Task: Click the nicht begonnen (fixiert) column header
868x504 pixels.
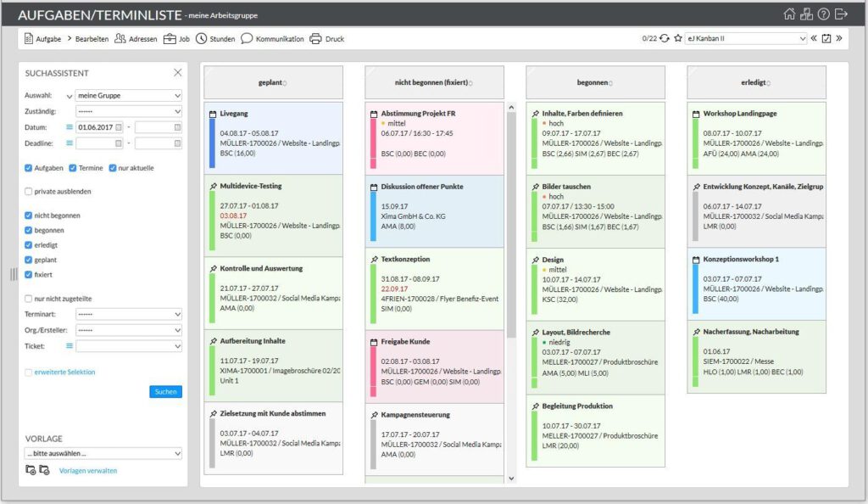Action: [x=435, y=82]
